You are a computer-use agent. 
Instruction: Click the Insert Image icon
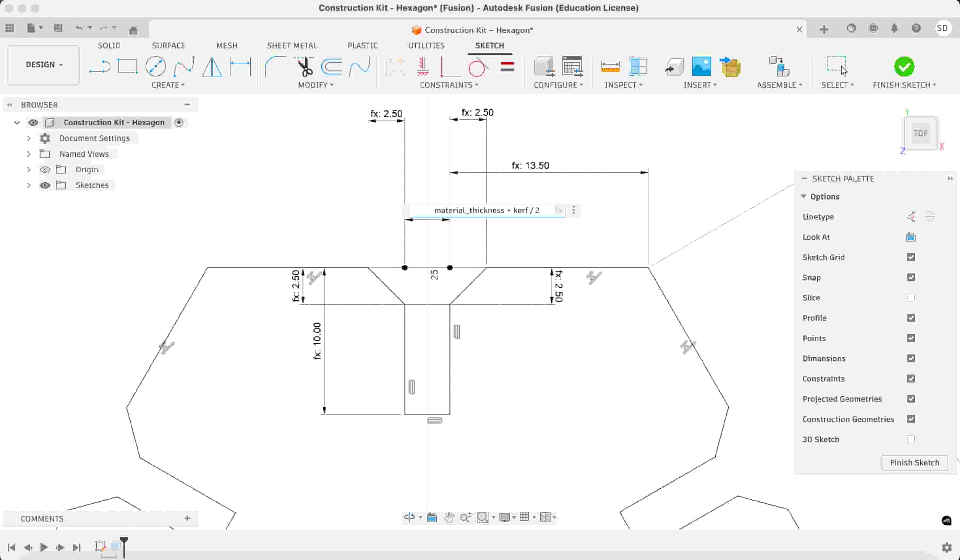[701, 67]
